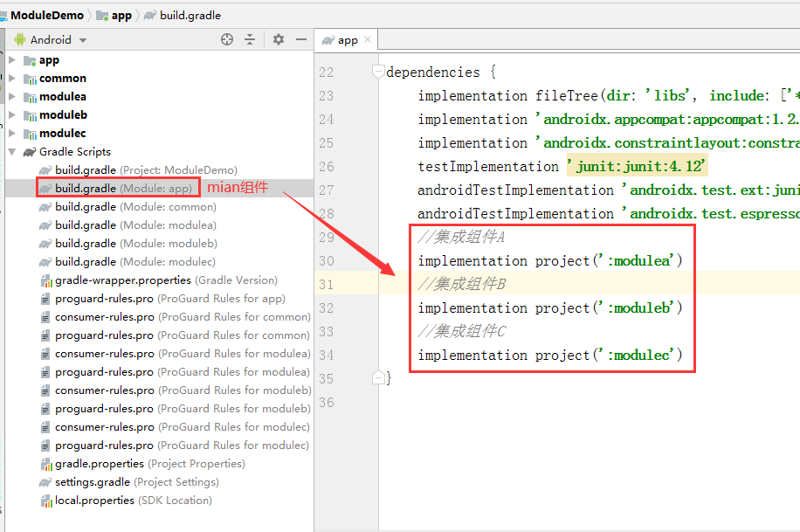800x532 pixels.
Task: Expand the common module node
Action: (12, 78)
